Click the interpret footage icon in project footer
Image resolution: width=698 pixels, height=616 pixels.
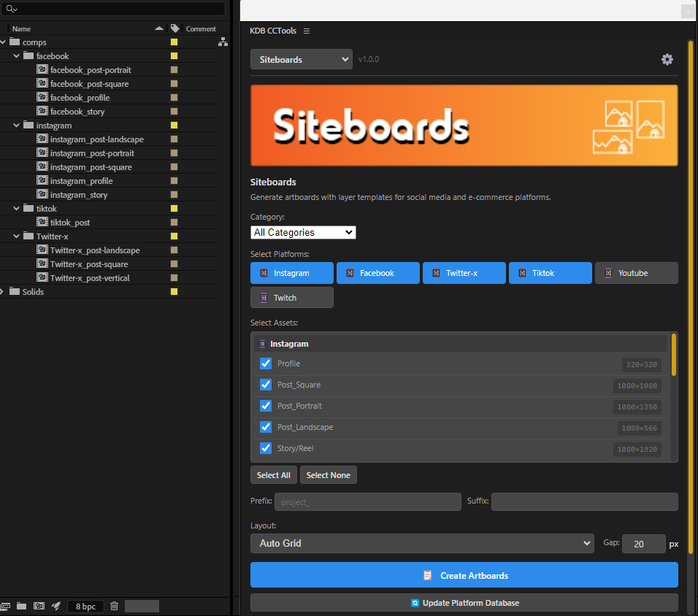pos(5,606)
